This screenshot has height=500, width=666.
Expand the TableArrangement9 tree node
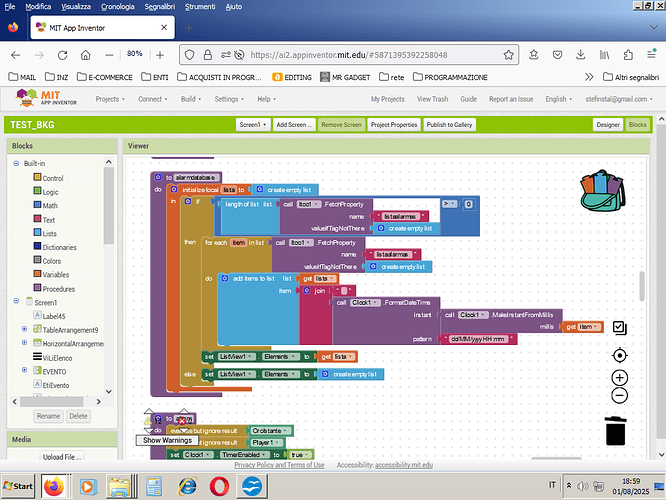point(24,329)
